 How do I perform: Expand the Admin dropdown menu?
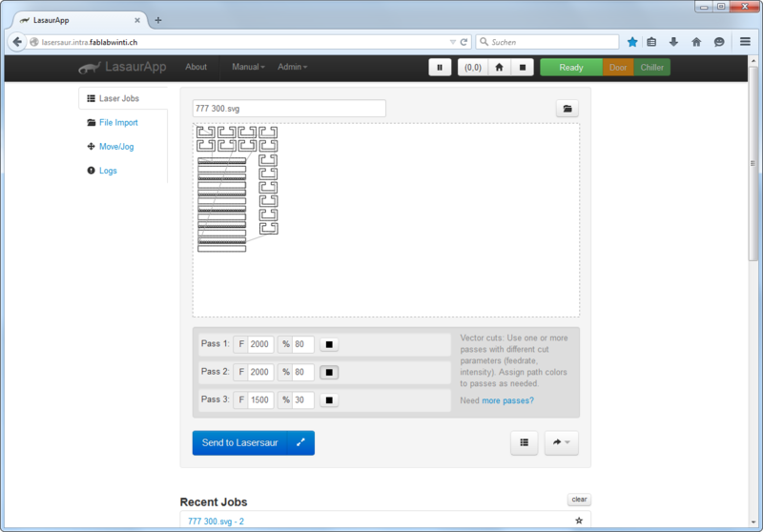pos(293,67)
